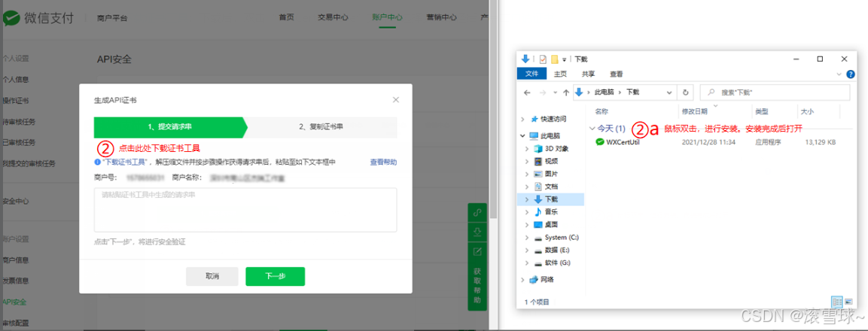
Task: Open Explorer 主页 ribbon tab
Action: click(x=560, y=74)
